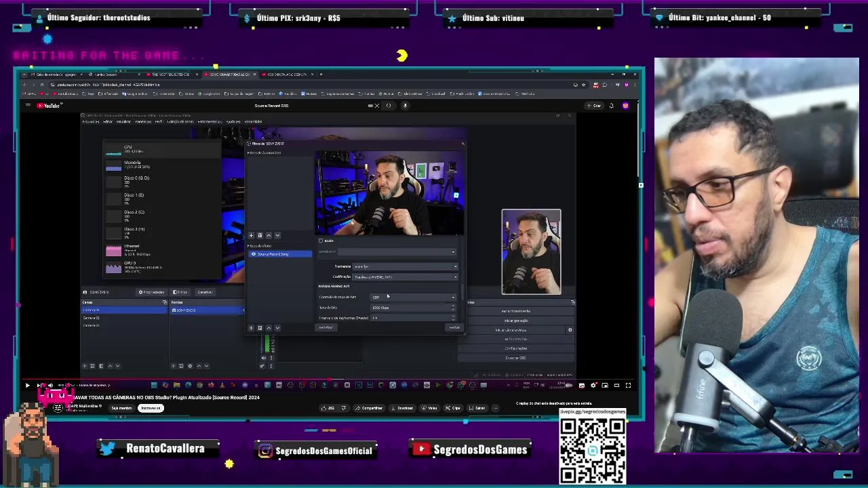
Task: Start YouTube voice search microphone
Action: coord(405,105)
